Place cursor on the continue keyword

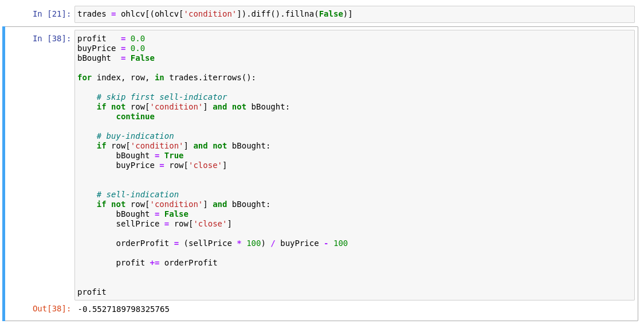pos(136,117)
